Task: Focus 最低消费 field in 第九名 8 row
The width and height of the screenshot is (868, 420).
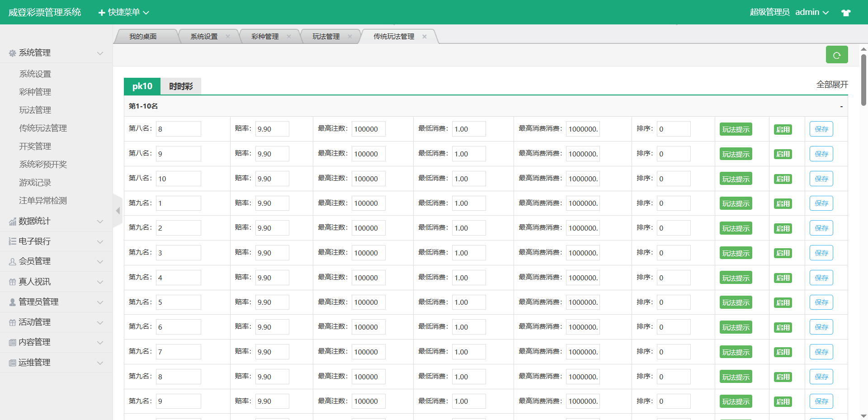Action: point(469,377)
